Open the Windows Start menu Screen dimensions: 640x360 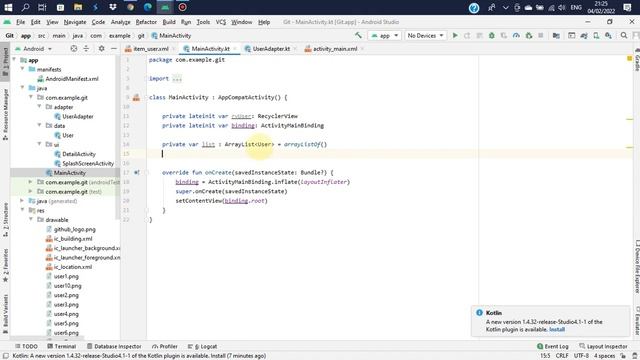coord(8,7)
